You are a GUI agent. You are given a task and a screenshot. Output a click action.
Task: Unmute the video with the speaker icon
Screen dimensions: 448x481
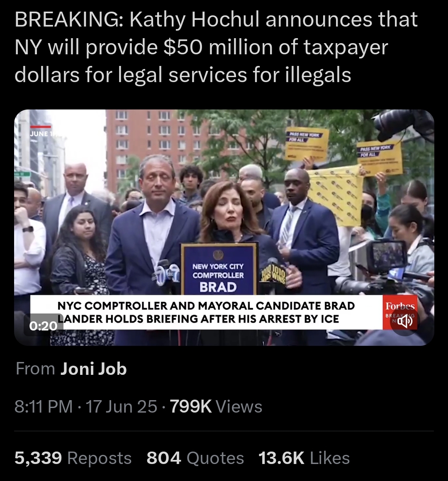(x=405, y=322)
